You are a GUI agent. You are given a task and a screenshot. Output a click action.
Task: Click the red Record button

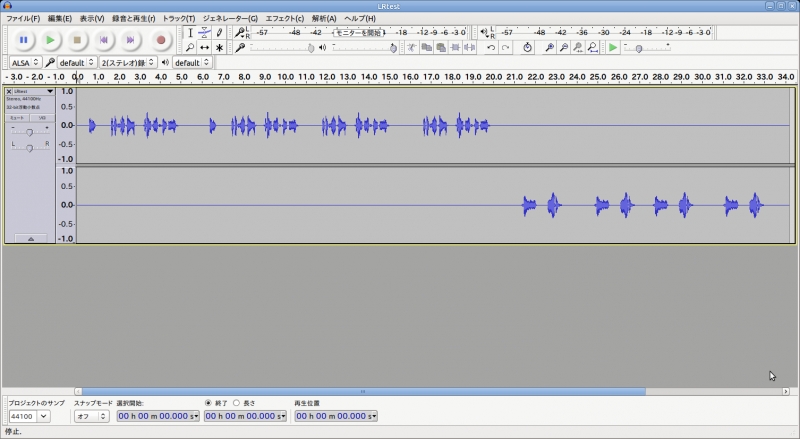coord(161,40)
